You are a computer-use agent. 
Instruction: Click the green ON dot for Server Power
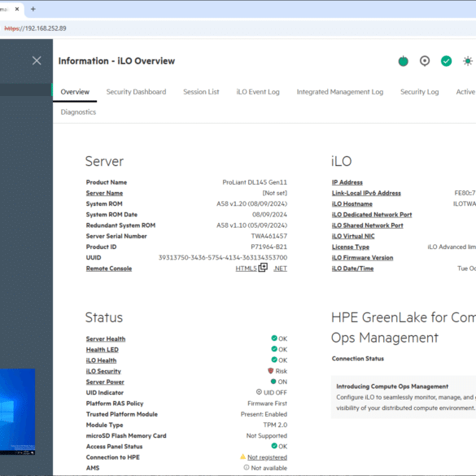[x=273, y=382]
